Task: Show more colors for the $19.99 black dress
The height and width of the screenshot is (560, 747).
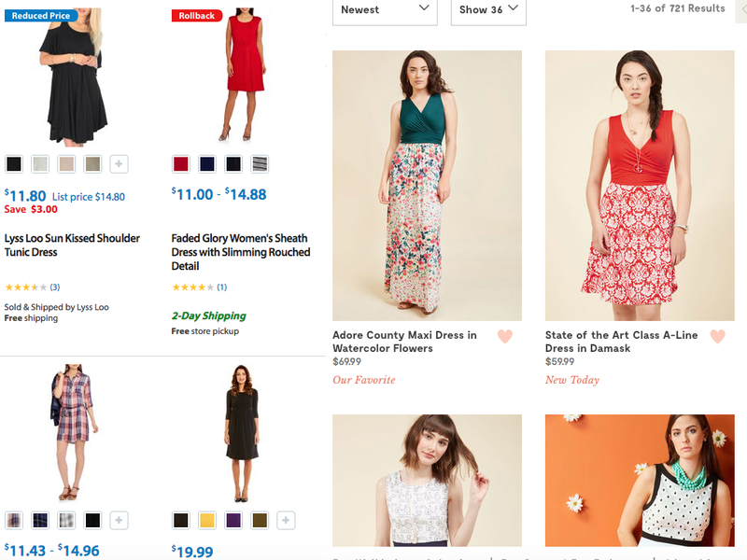Action: (286, 520)
